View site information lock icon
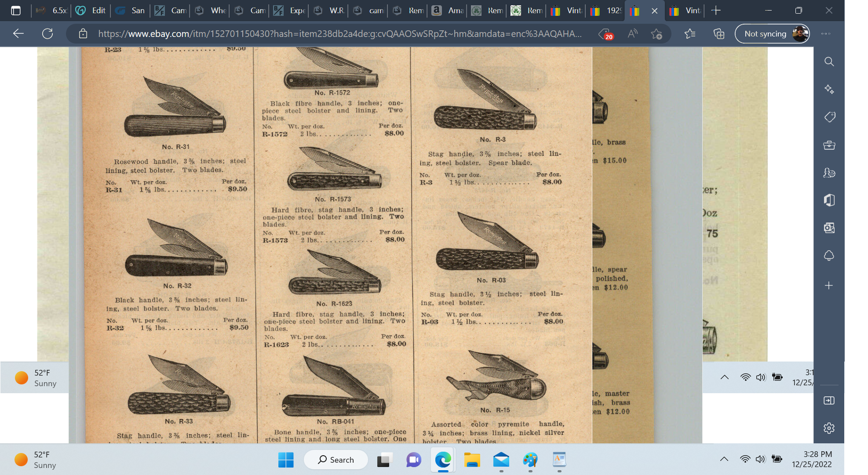This screenshot has width=868, height=475. 83,33
